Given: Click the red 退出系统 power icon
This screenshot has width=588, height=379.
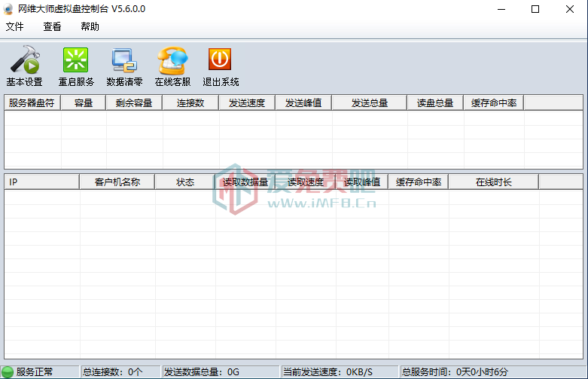Looking at the screenshot, I should click(220, 59).
